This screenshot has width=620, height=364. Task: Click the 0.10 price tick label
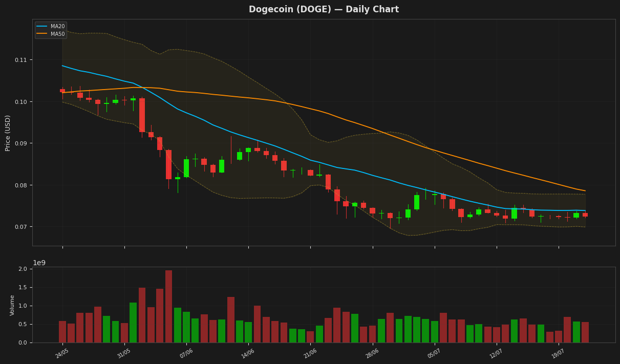pyautogui.click(x=22, y=102)
